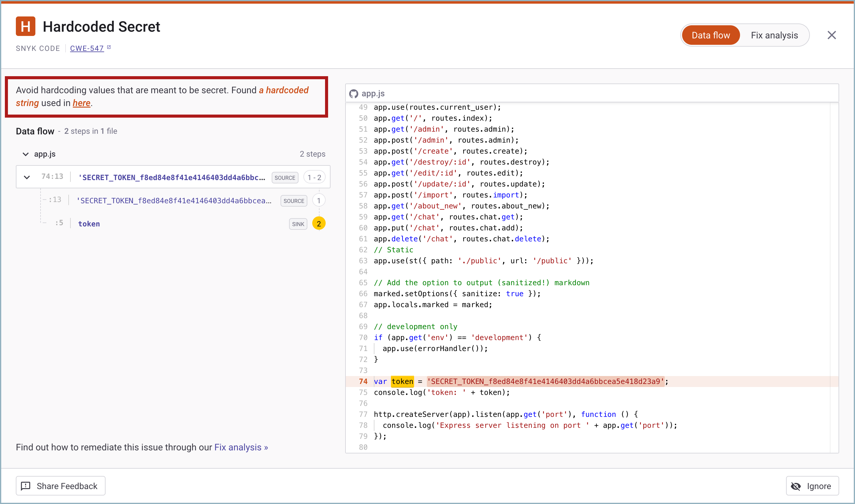Viewport: 855px width, 504px height.
Task: Switch to the Fix analysis tab
Action: 774,35
